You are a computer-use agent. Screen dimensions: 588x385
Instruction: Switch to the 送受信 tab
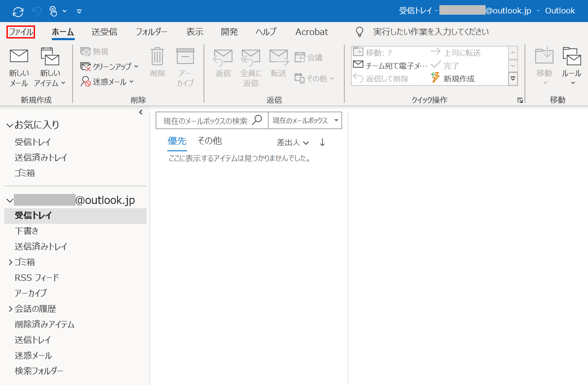pos(104,32)
